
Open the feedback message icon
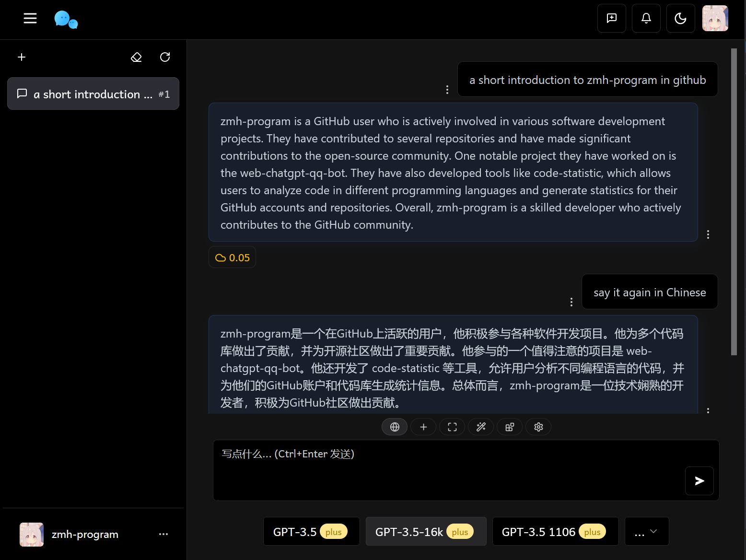[612, 18]
